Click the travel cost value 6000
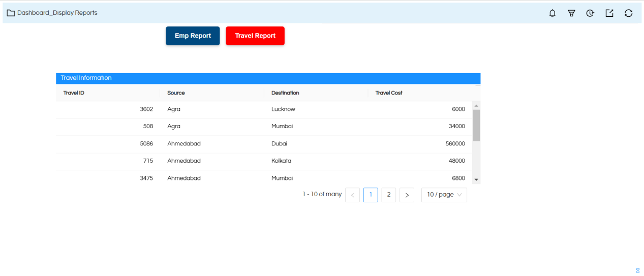The image size is (644, 276). (458, 109)
